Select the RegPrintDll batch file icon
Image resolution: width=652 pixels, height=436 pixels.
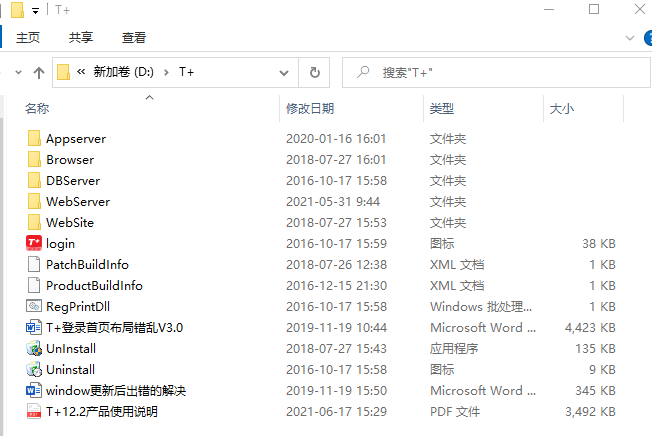(34, 306)
